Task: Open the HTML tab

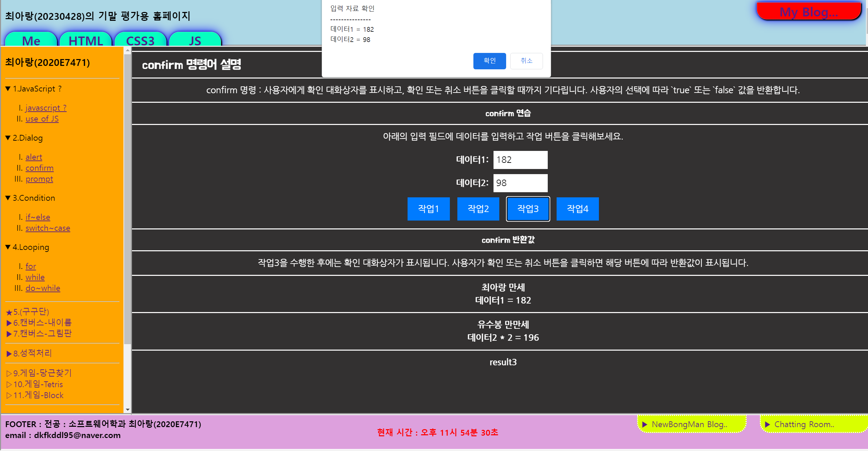Action: 86,40
